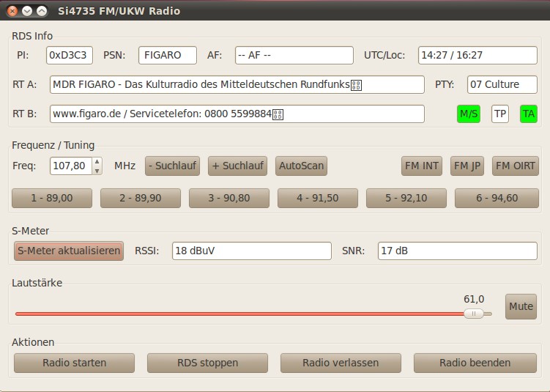Click Radio beenden to quit radio
550x392 pixels.
475,363
